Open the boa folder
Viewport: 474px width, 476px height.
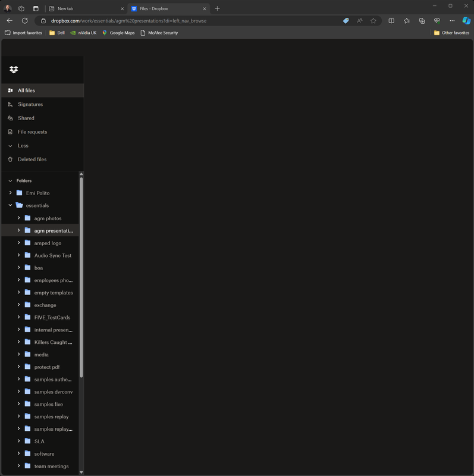click(38, 268)
